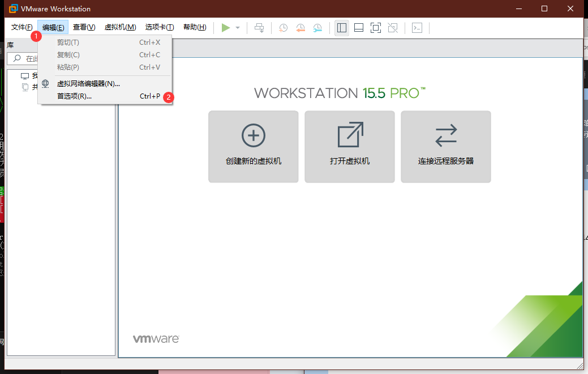Open the console view toolbar icon
588x374 pixels.
(x=417, y=28)
